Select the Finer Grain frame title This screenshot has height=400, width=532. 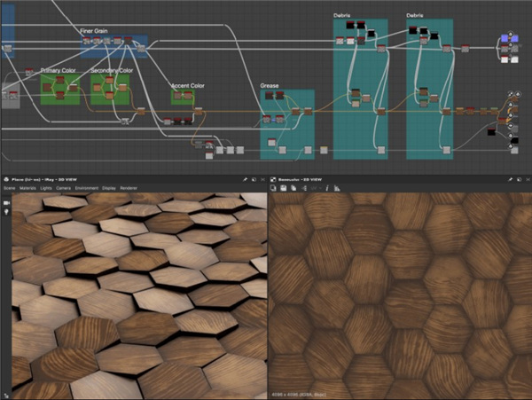click(x=93, y=30)
